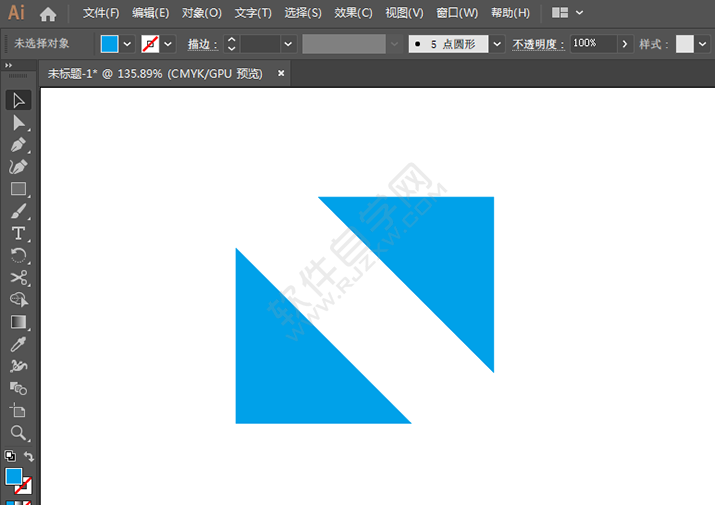
Task: Click the Home icon
Action: [x=48, y=14]
